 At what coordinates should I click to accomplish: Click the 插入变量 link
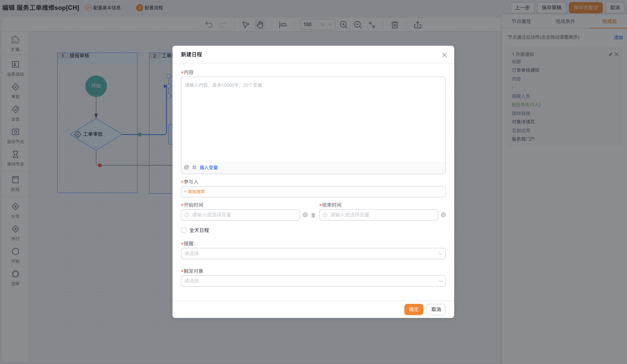click(x=209, y=168)
